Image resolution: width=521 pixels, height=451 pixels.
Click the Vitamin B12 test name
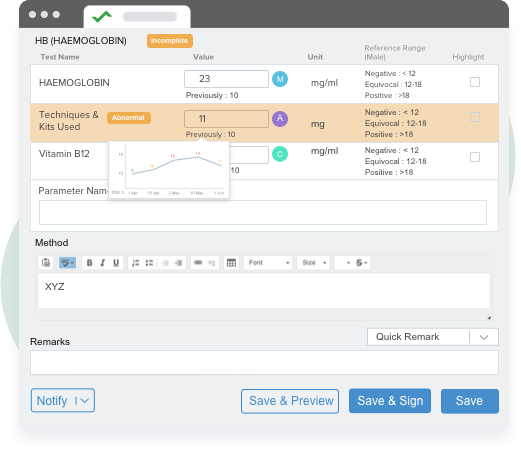pyautogui.click(x=64, y=154)
